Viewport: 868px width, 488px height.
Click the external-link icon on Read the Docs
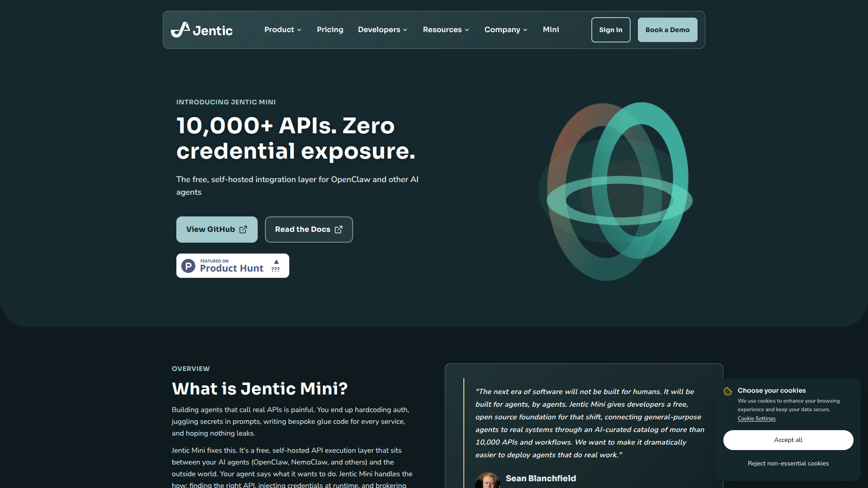click(338, 230)
